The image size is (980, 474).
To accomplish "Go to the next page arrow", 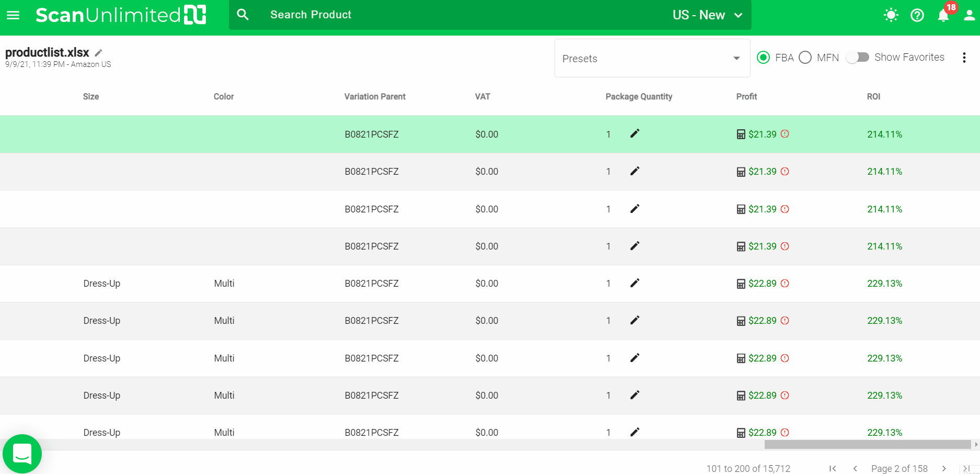I will pyautogui.click(x=944, y=468).
